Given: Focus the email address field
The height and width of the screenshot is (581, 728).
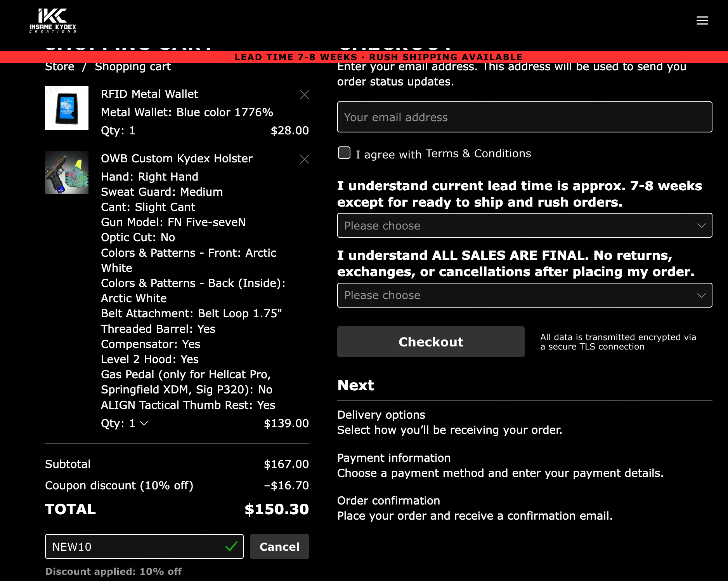Looking at the screenshot, I should point(525,117).
